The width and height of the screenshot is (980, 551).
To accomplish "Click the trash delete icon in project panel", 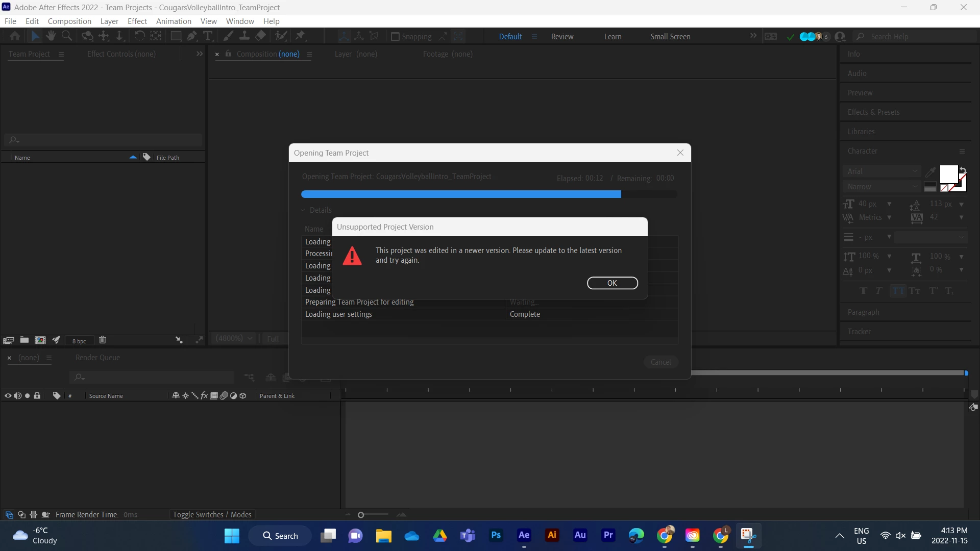I will click(x=103, y=340).
